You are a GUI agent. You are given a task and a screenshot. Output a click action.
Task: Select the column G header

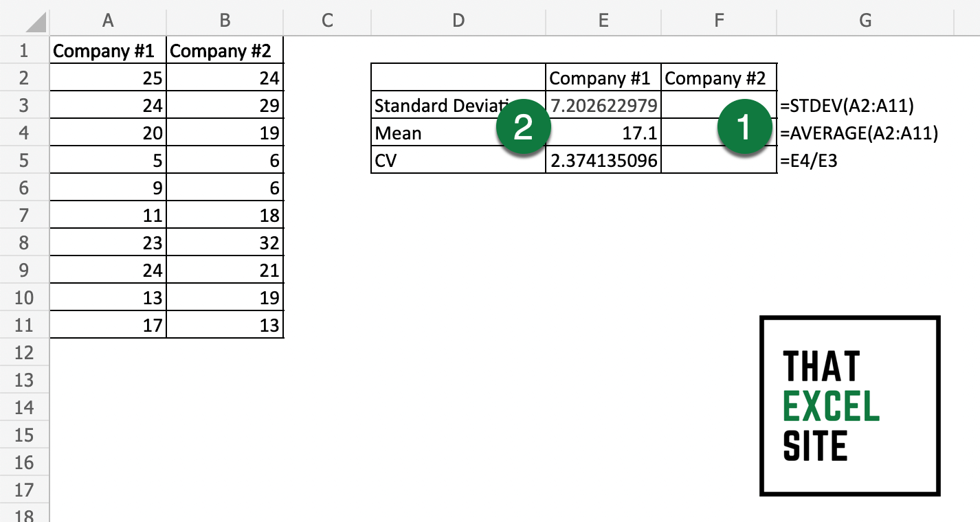(x=865, y=20)
